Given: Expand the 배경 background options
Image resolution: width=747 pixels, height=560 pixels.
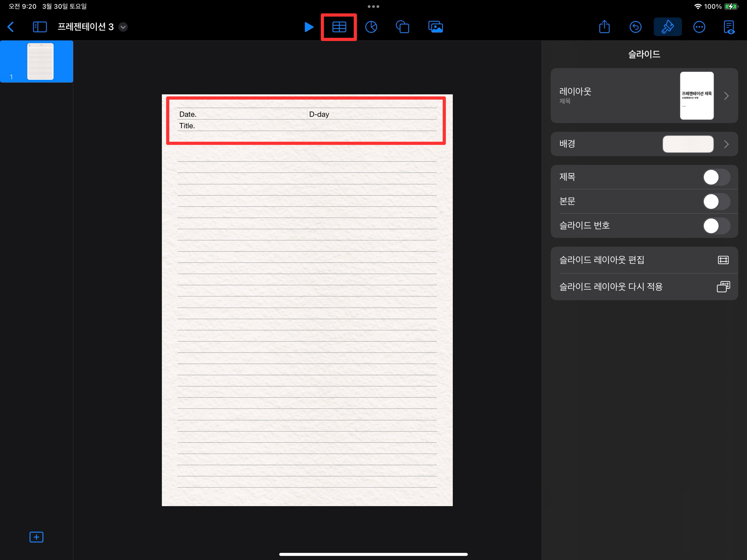Looking at the screenshot, I should [726, 144].
